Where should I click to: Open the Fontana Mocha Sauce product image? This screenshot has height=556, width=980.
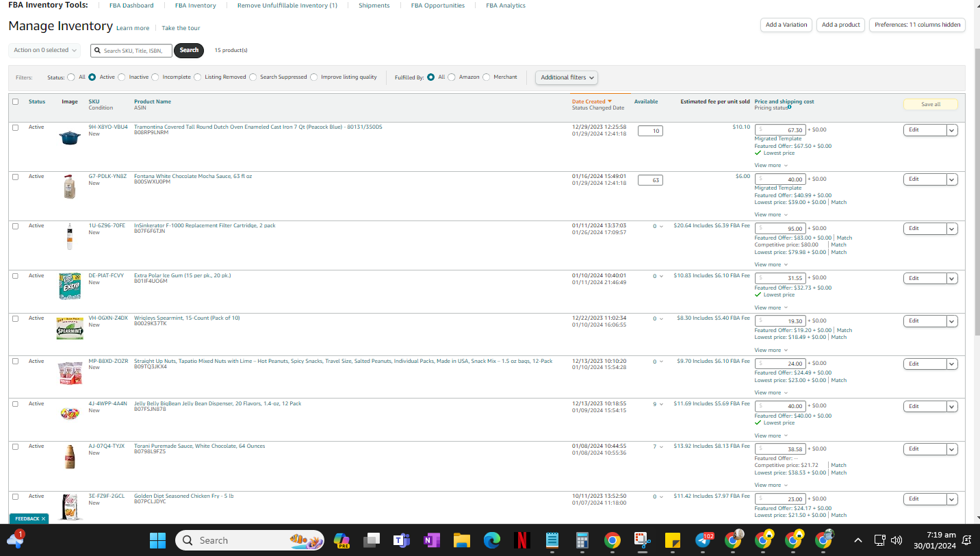(x=69, y=187)
